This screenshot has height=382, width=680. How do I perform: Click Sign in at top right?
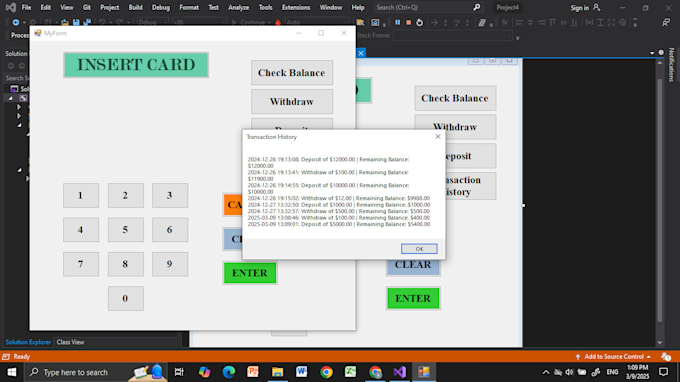(x=585, y=8)
